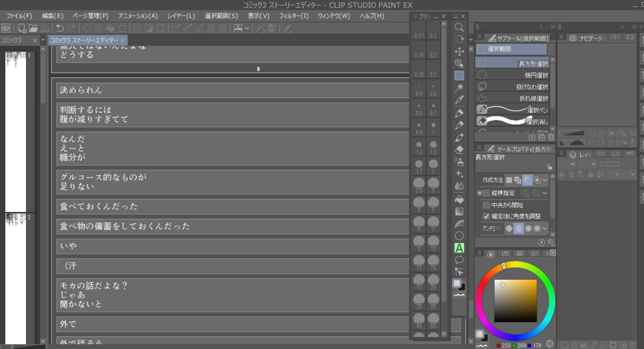Image resolution: width=644 pixels, height=349 pixels.
Task: Open the アンチエイリアス dropdown arrow
Action: tap(544, 228)
